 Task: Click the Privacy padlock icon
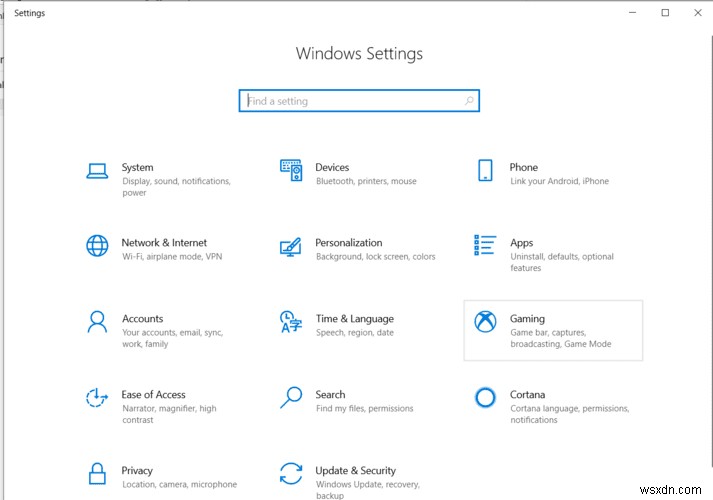click(x=97, y=474)
